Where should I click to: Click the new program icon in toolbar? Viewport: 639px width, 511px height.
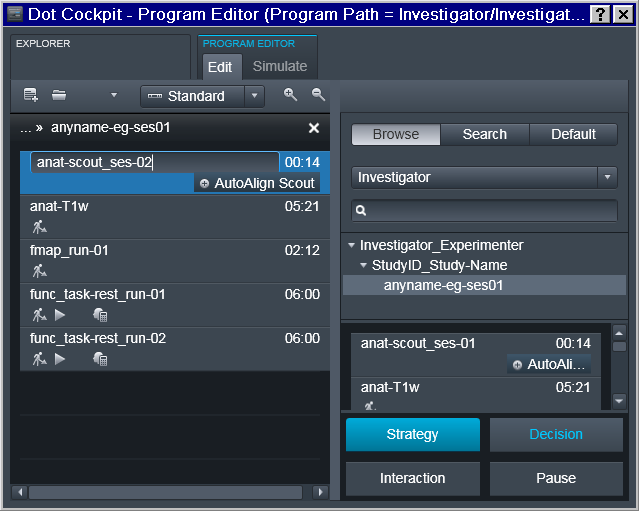31,95
